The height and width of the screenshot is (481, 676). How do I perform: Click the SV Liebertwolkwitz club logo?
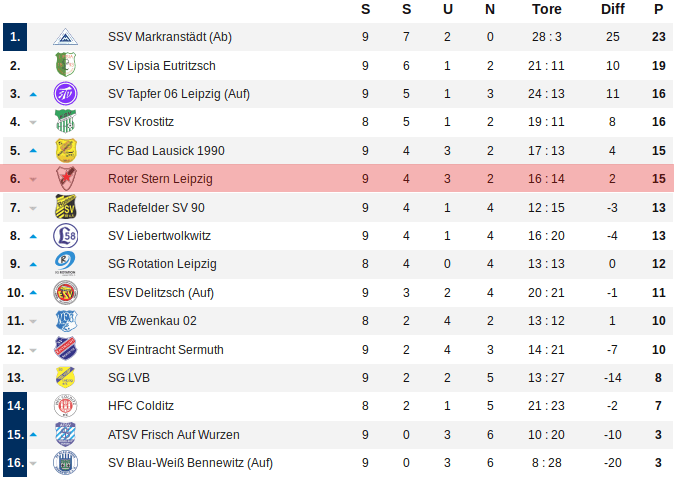coord(66,236)
